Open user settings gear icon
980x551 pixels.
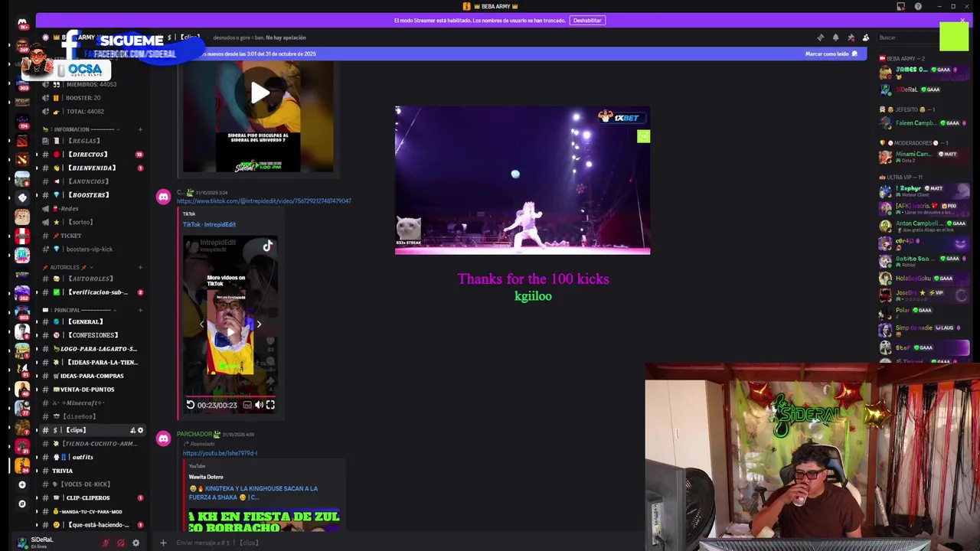136,543
